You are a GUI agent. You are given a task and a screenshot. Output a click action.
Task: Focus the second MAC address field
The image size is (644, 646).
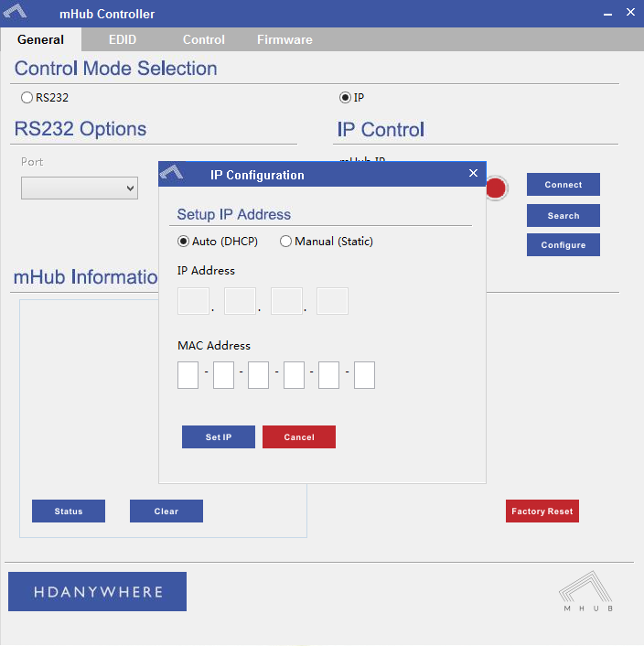(x=223, y=375)
